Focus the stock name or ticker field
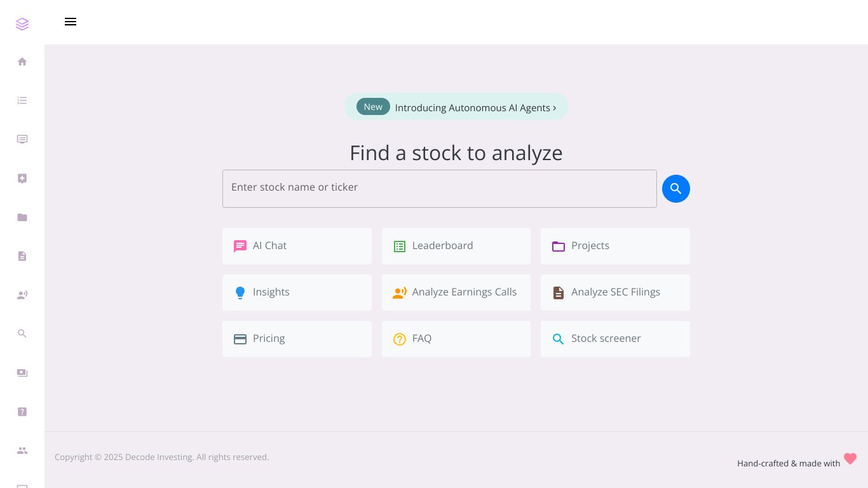The height and width of the screenshot is (488, 868). tap(440, 189)
